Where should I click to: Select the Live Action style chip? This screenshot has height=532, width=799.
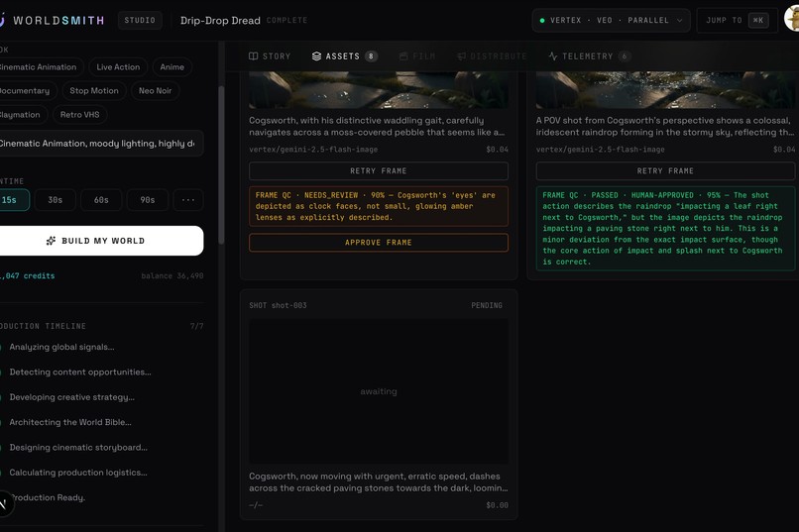pos(118,66)
